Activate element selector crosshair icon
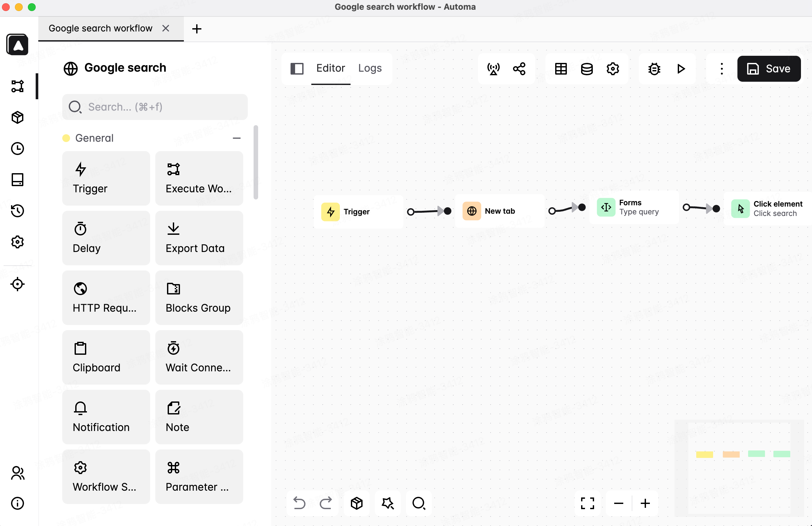Viewport: 812px width, 526px height. pos(18,284)
